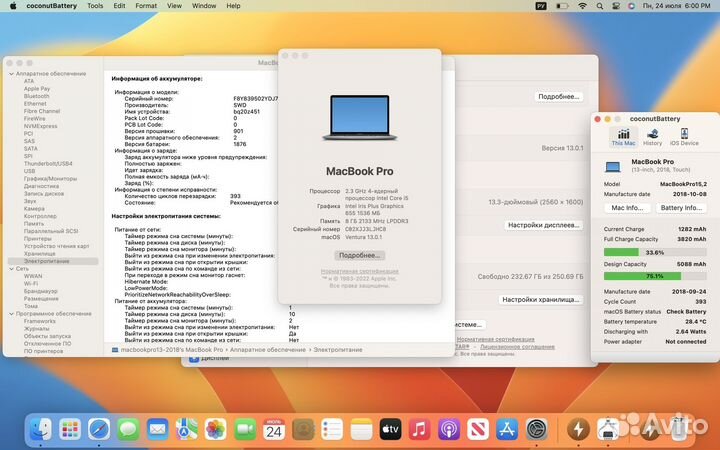Viewport: 720px width, 450px height.
Task: Click Настройки дисплеев... button
Action: (x=544, y=225)
